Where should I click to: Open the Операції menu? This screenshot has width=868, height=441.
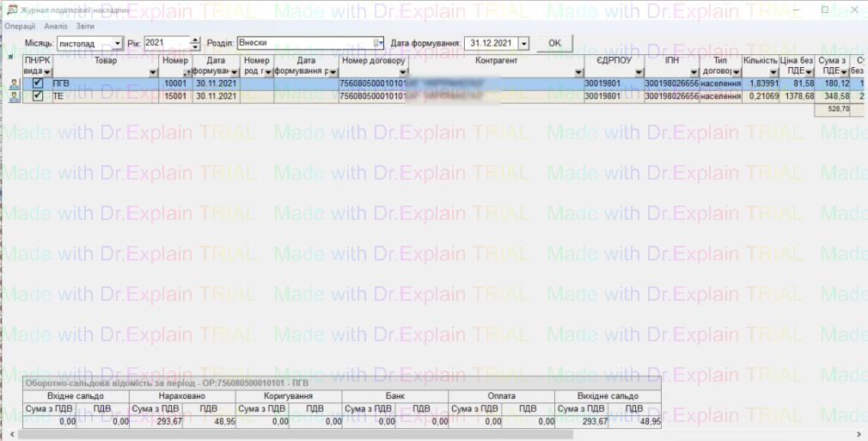click(19, 27)
